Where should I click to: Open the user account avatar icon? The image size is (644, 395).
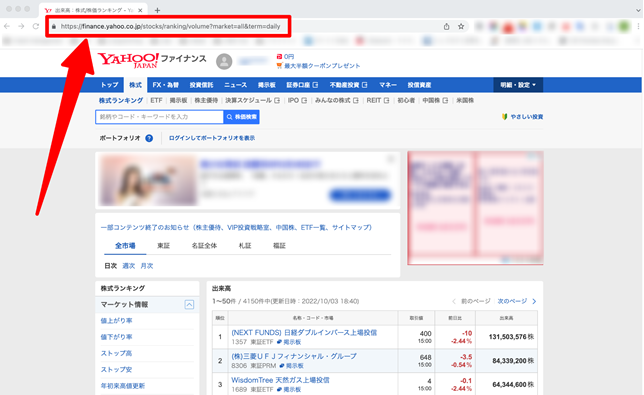[224, 62]
